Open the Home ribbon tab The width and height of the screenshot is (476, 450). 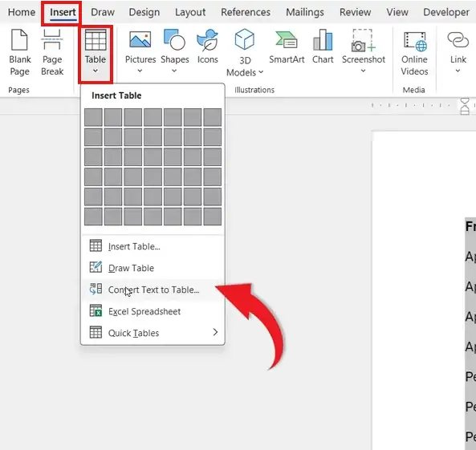click(22, 12)
